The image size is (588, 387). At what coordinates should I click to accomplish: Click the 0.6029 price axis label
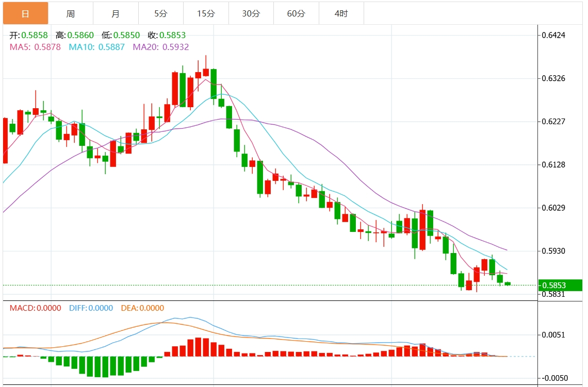click(553, 208)
